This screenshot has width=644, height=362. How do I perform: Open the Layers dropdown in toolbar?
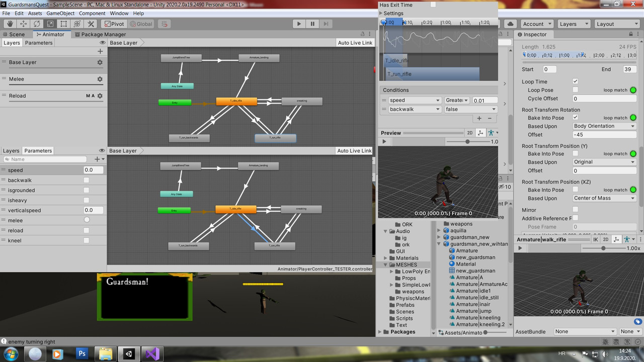pos(573,24)
